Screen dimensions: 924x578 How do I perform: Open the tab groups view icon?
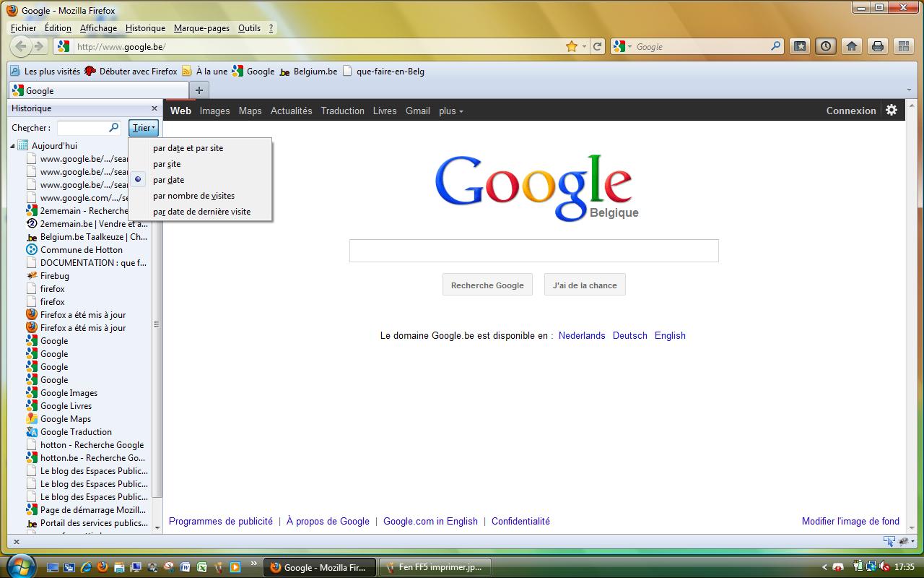point(903,46)
